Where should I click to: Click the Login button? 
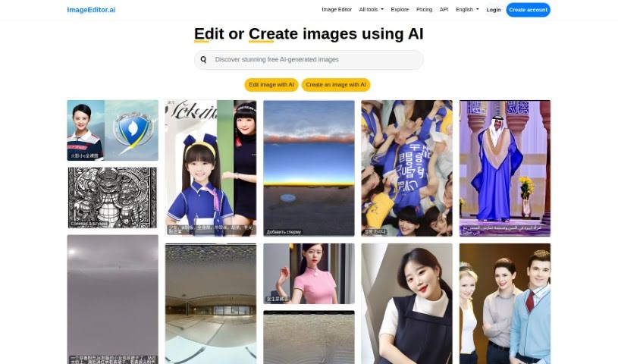coord(494,10)
